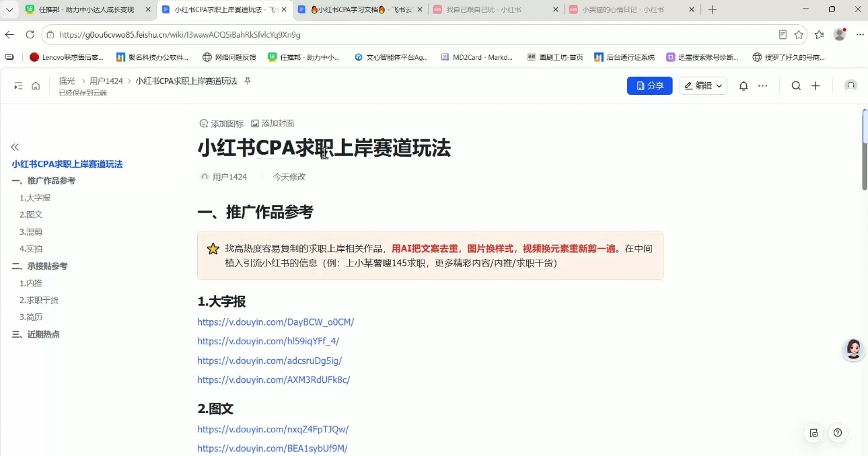Viewport: 868px width, 456px height.
Task: Jump to 1.内推 in outline
Action: point(31,283)
